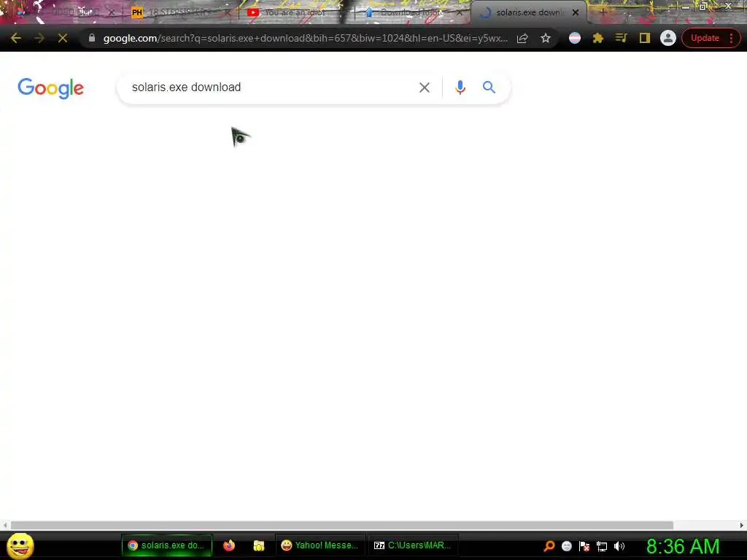Click the orange magnifier tray icon
747x560 pixels.
click(x=549, y=546)
